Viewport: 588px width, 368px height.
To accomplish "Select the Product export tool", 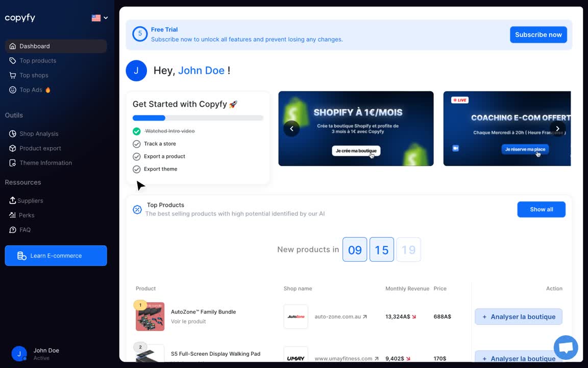I will click(40, 148).
